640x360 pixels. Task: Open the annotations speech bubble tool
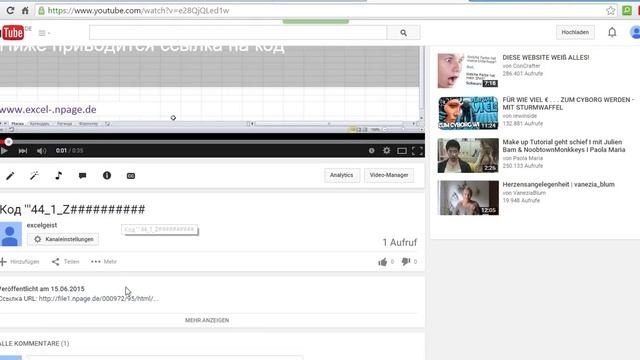pyautogui.click(x=82, y=176)
